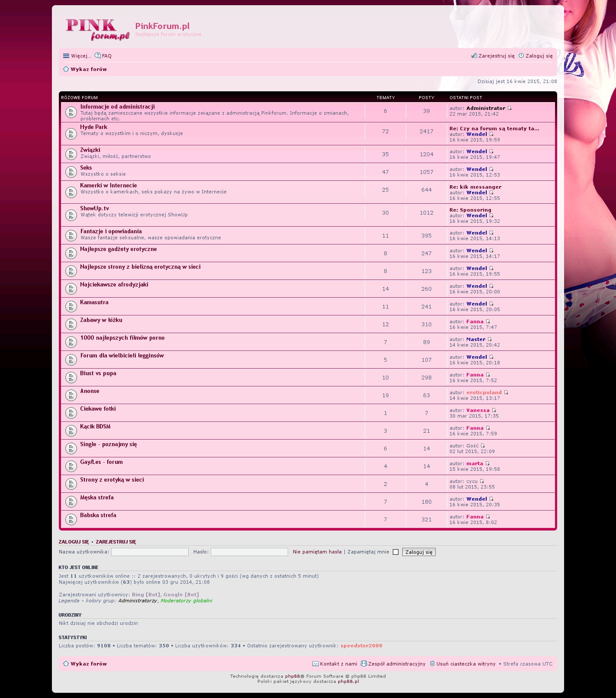View profile of author marta
The height and width of the screenshot is (698, 616).
475,463
